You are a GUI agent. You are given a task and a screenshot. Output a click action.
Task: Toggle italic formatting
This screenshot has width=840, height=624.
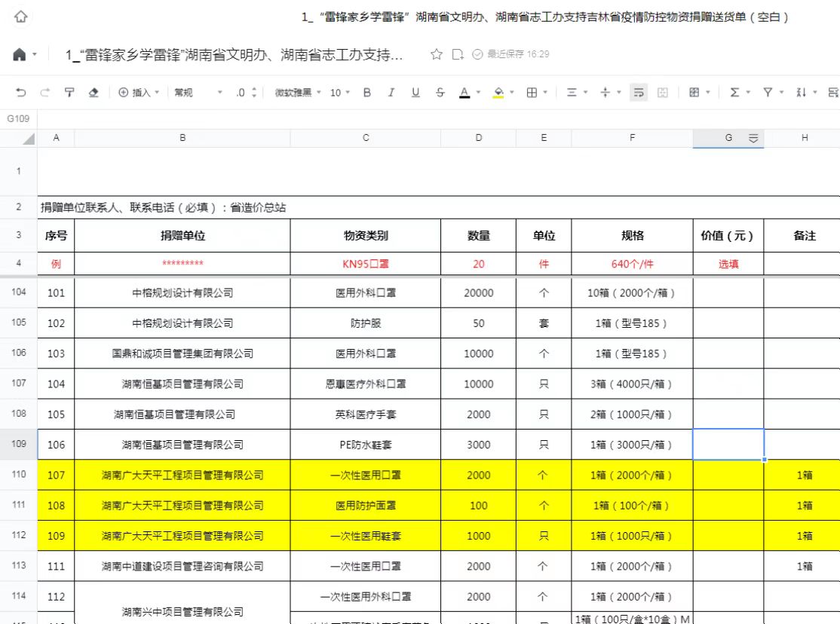pos(391,92)
